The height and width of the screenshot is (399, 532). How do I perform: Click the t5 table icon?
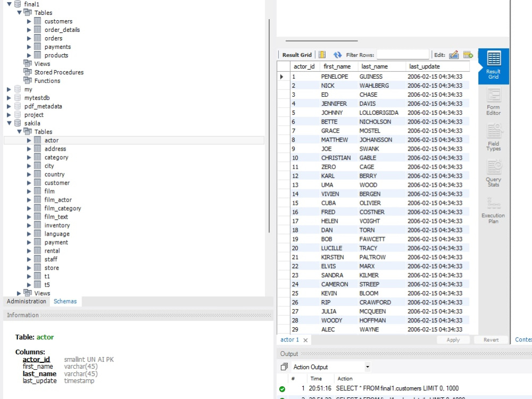(38, 284)
